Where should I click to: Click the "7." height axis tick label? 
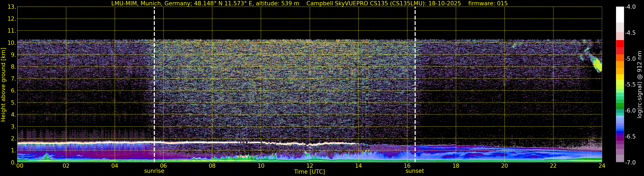[13, 79]
